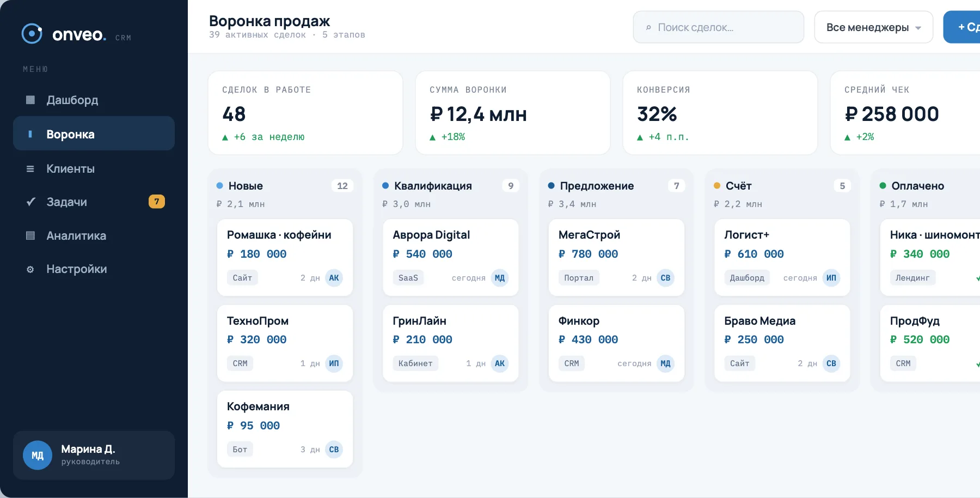980x498 pixels.
Task: Click the search magnifier icon
Action: (648, 28)
